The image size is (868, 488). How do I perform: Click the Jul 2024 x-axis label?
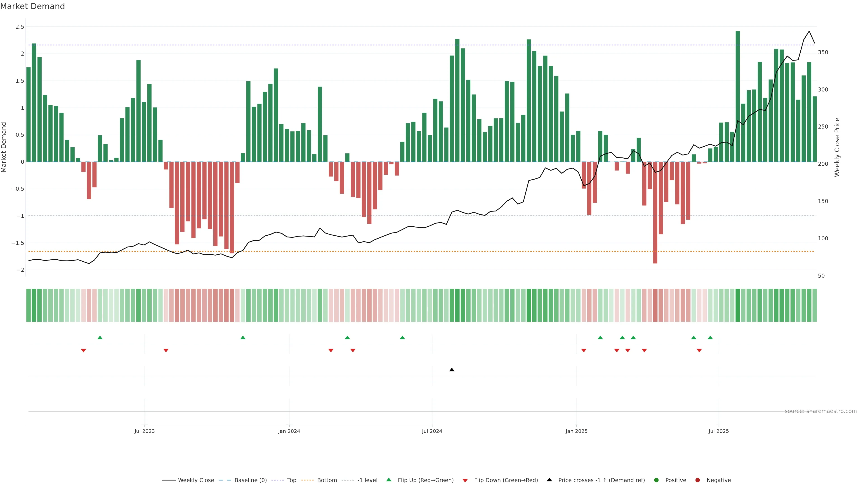coord(432,431)
